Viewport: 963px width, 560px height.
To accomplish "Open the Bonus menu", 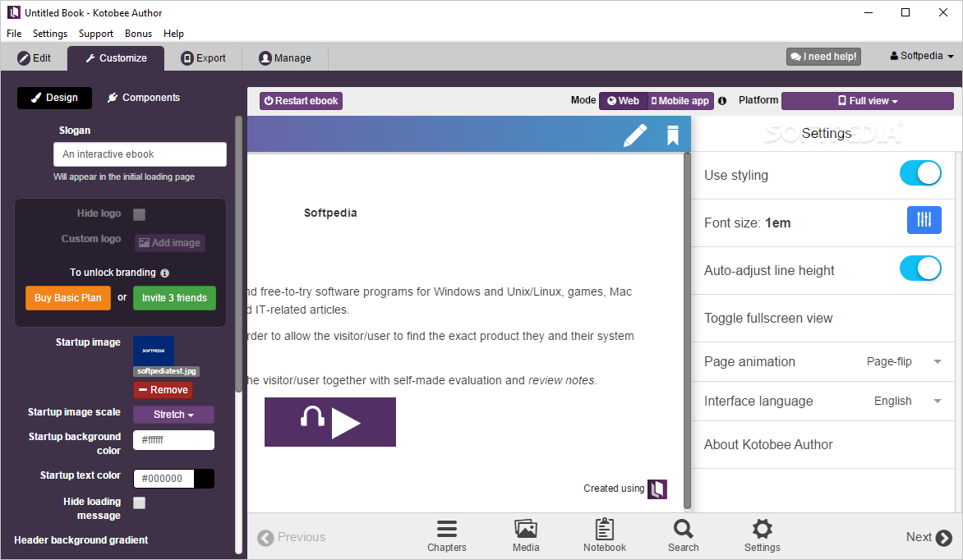I will (x=138, y=34).
